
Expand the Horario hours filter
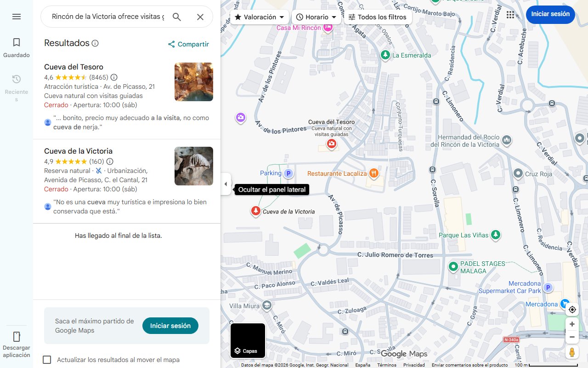316,17
